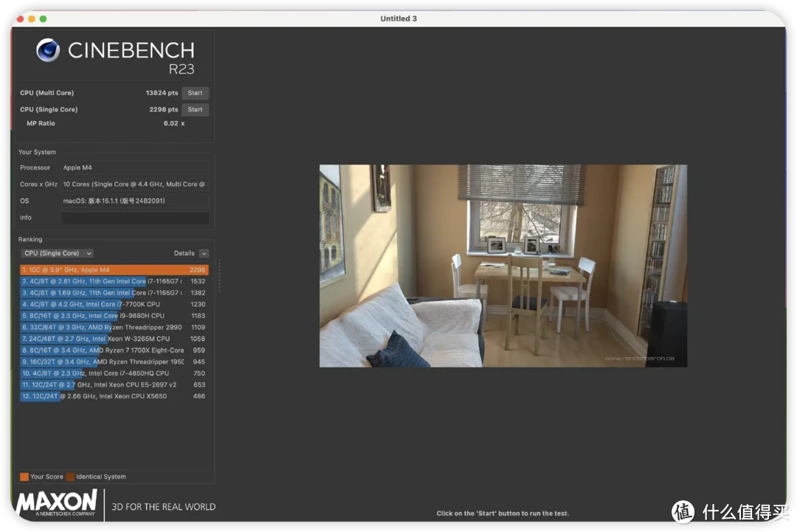The width and height of the screenshot is (797, 532).
Task: Click the green macOS zoom window button
Action: (x=43, y=18)
